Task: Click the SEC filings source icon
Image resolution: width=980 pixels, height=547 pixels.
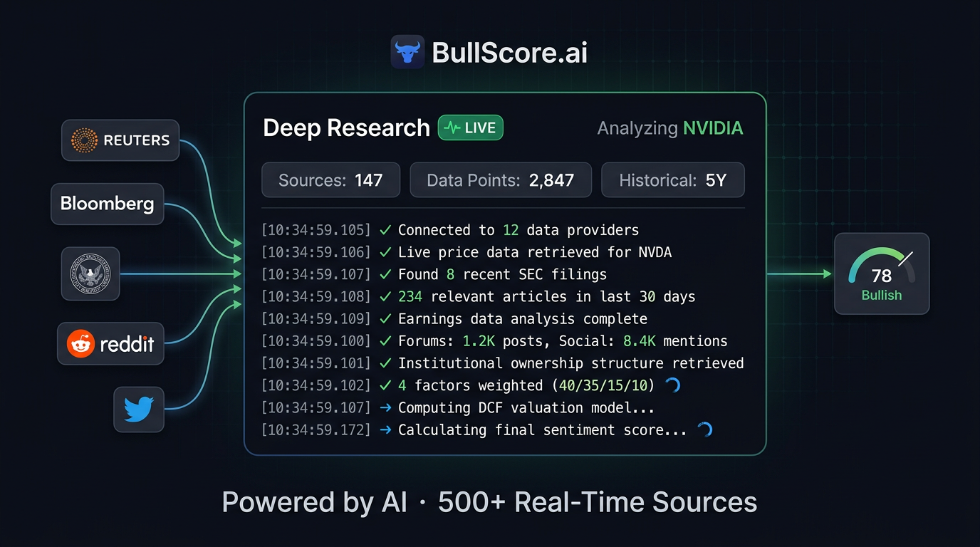Action: point(90,273)
